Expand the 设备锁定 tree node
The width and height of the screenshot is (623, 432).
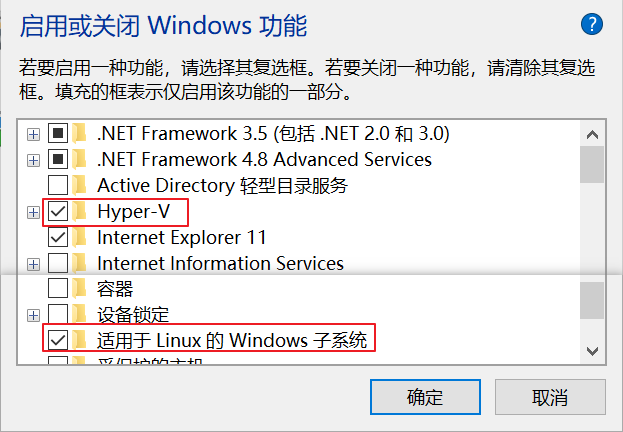33,316
